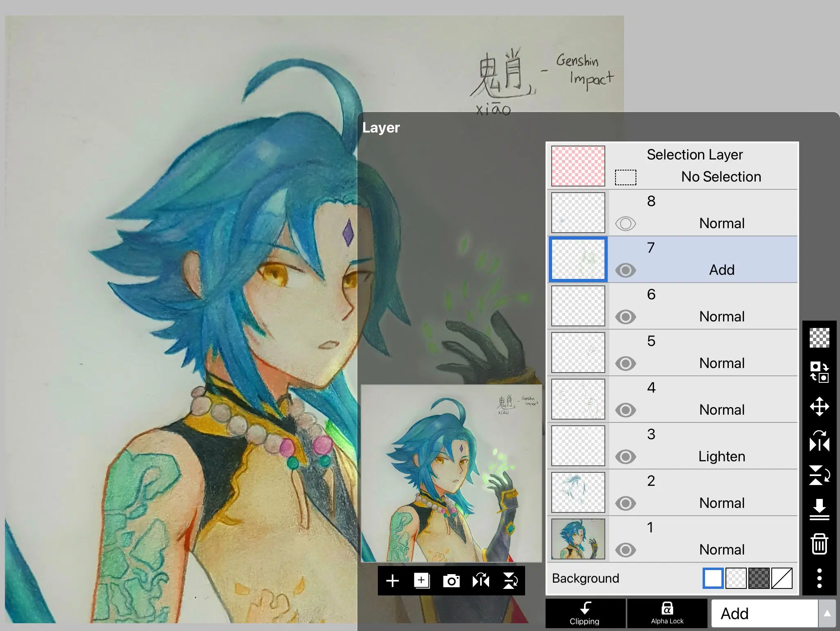This screenshot has height=631, width=840.
Task: Hide layer 8 with its eye icon
Action: [x=626, y=224]
